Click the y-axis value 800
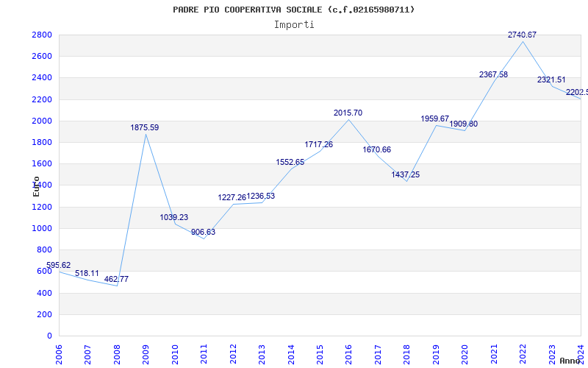588x368 pixels. (x=44, y=250)
